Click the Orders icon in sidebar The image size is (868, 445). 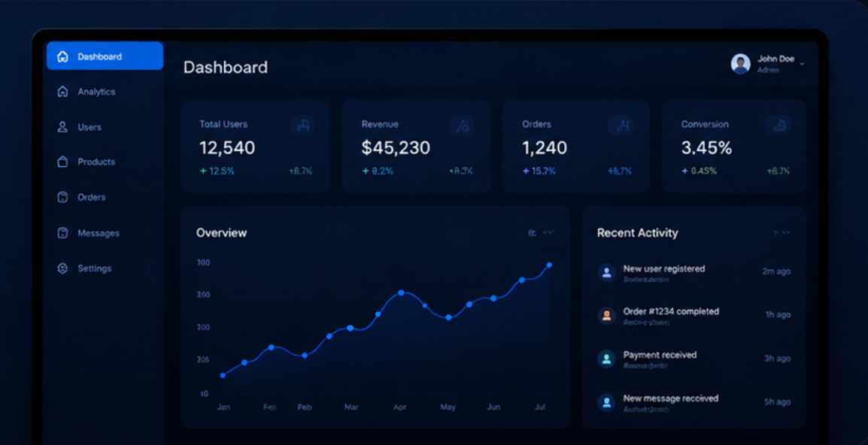[x=62, y=197]
